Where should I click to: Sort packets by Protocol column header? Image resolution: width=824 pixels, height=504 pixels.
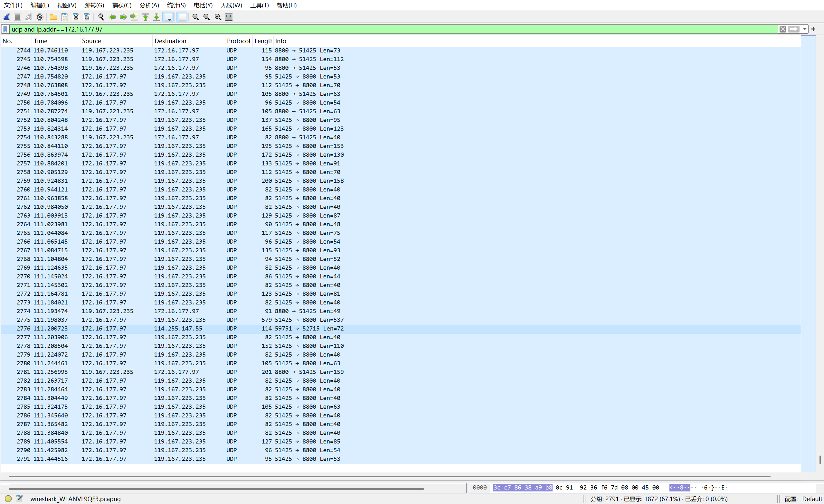[238, 41]
